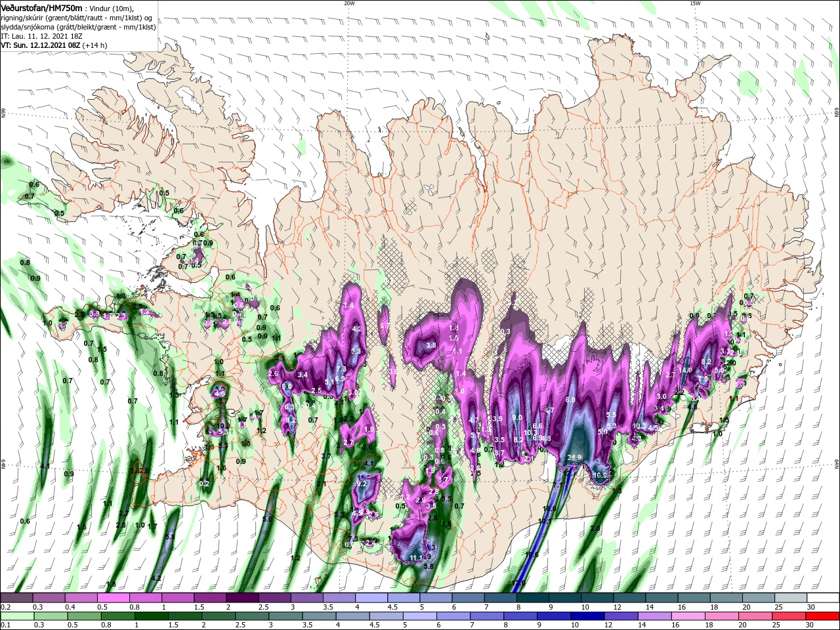
Task: Click the 14.0 precipitation value on map
Action: pos(686,370)
